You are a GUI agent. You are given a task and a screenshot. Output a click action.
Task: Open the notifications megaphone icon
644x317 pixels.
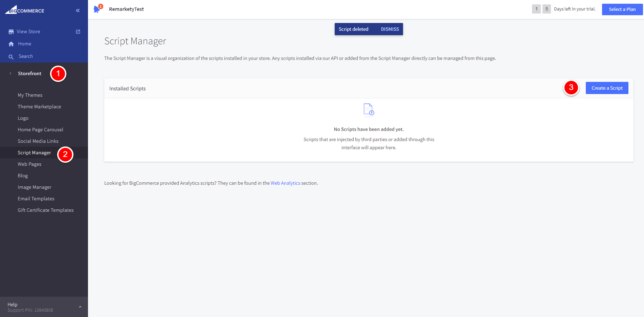[x=97, y=9]
